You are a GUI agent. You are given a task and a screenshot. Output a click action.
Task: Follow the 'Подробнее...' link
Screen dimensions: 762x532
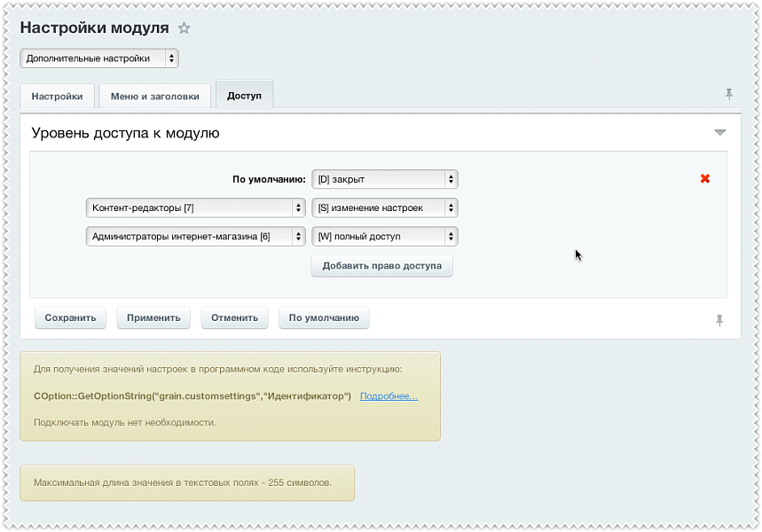[389, 395]
